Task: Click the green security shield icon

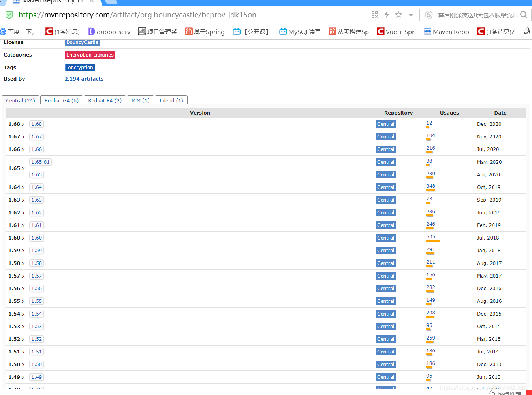Action: 9,15
